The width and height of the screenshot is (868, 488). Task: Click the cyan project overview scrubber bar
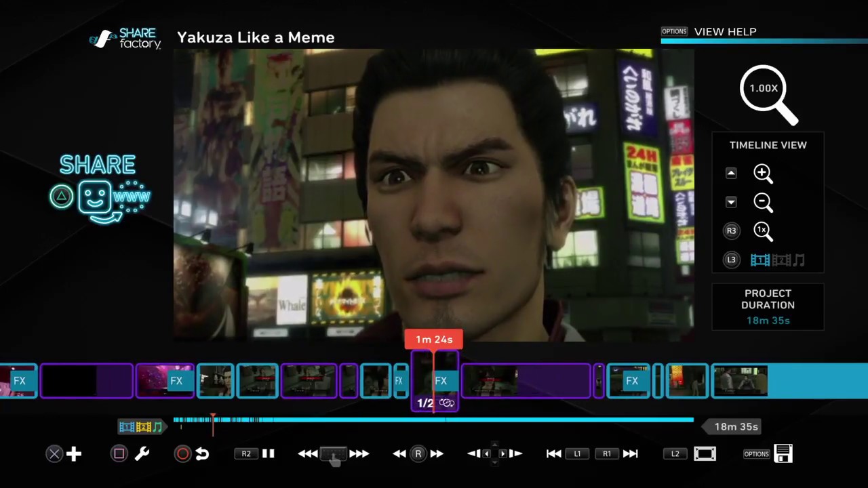point(433,421)
